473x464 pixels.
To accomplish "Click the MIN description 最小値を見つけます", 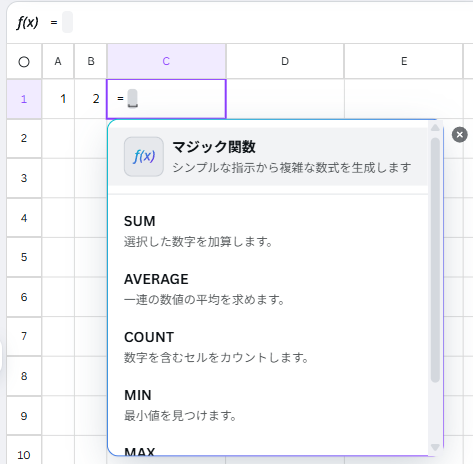I will coord(180,415).
